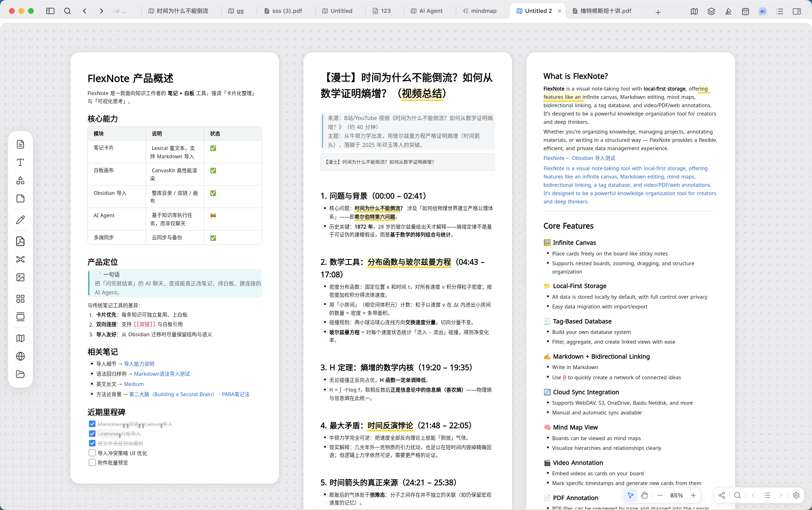Select the Shapes tool

21,180
